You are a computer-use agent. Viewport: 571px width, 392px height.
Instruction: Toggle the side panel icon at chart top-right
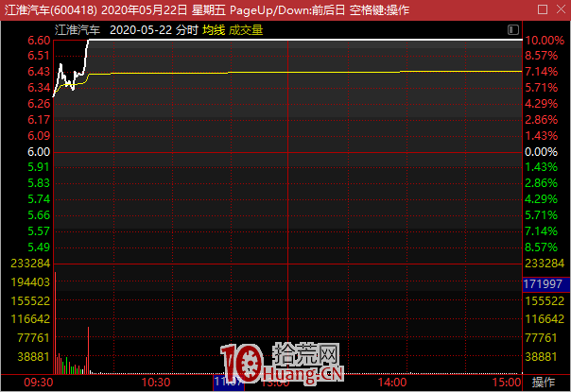tap(512, 30)
